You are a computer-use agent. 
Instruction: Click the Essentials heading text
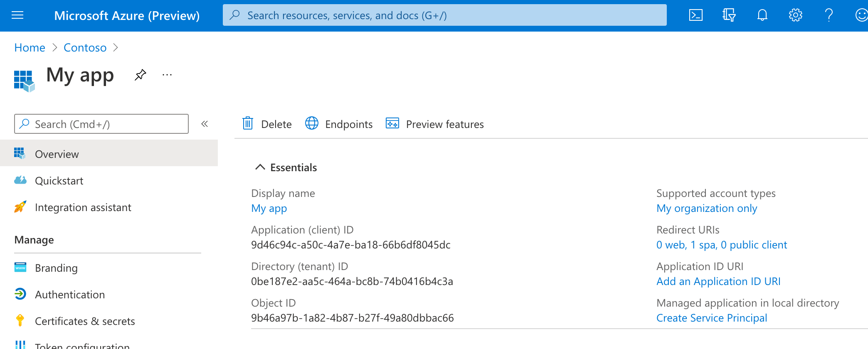[293, 167]
